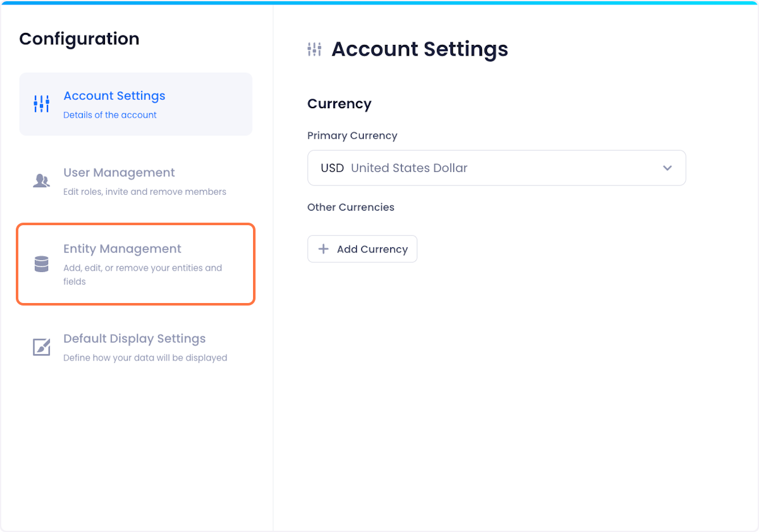Click the Other Currencies label

click(x=351, y=207)
